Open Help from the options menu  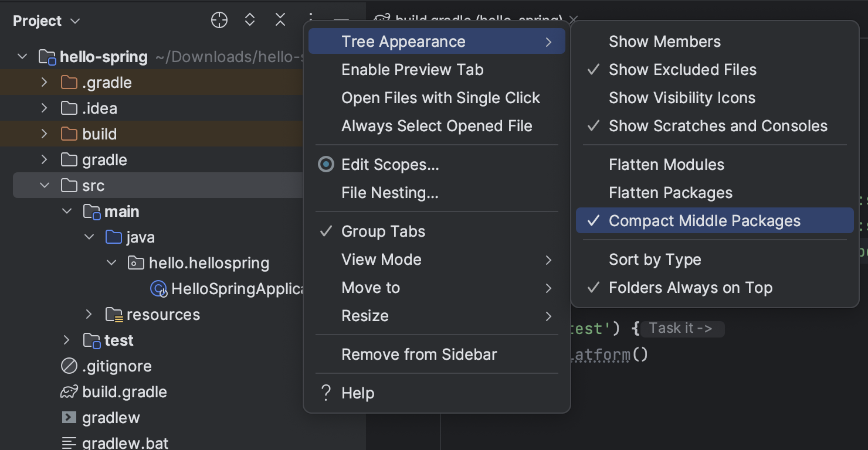pyautogui.click(x=358, y=393)
